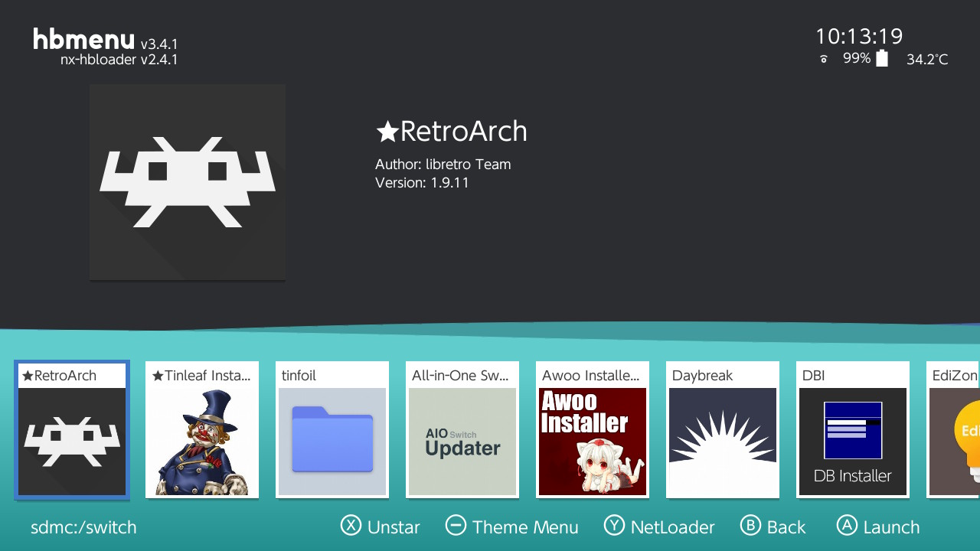This screenshot has height=551, width=980.
Task: Select All-in-One Switch Updater tile
Action: pos(462,430)
